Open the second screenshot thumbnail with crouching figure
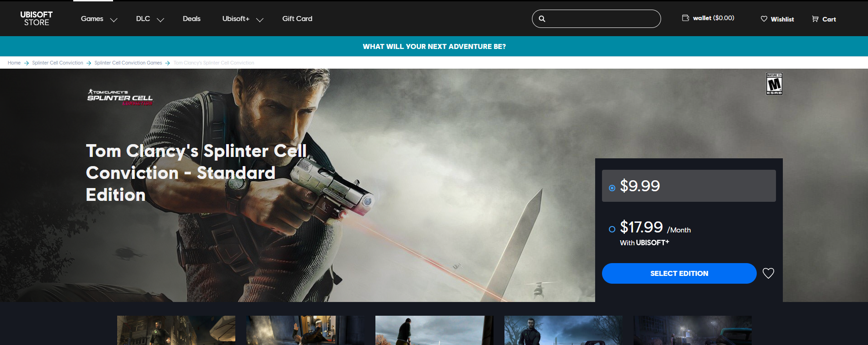 pyautogui.click(x=305, y=330)
